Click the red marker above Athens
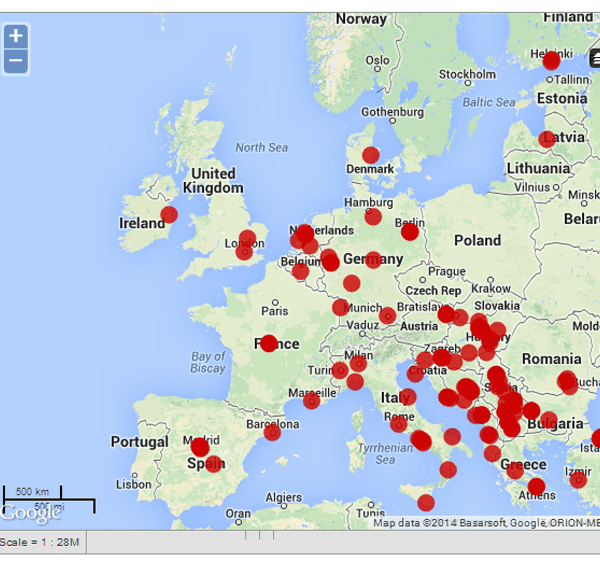This screenshot has height=562, width=600. click(536, 487)
